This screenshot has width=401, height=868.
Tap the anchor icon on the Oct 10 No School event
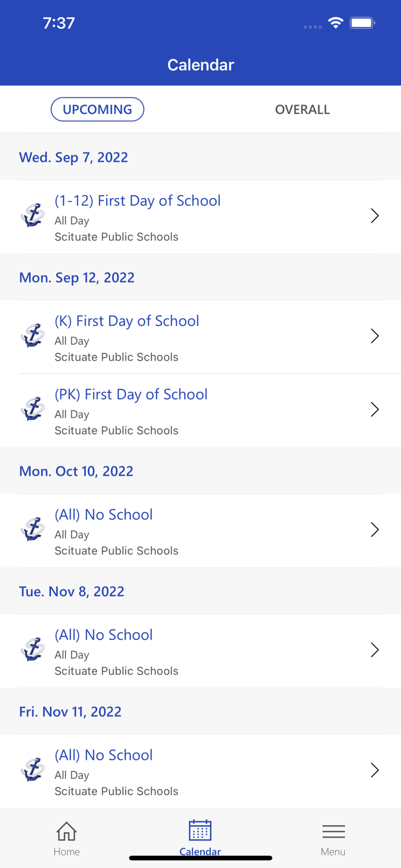point(32,528)
